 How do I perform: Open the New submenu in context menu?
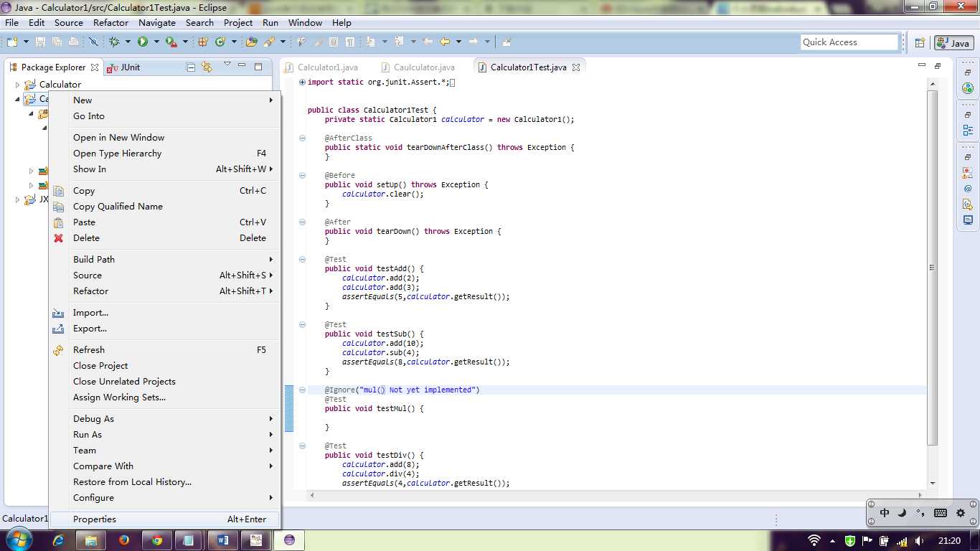tap(164, 100)
